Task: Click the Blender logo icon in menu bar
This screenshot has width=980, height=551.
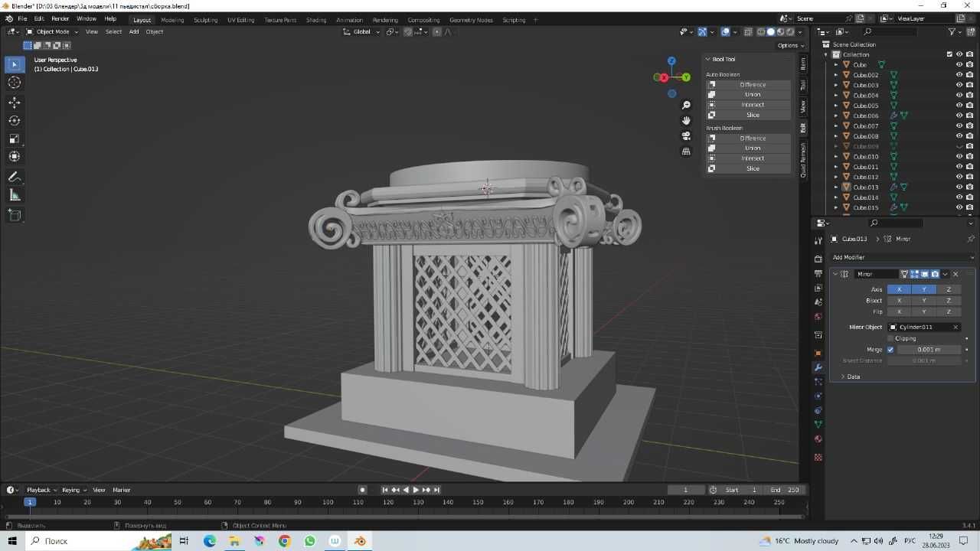Action: tap(9, 19)
